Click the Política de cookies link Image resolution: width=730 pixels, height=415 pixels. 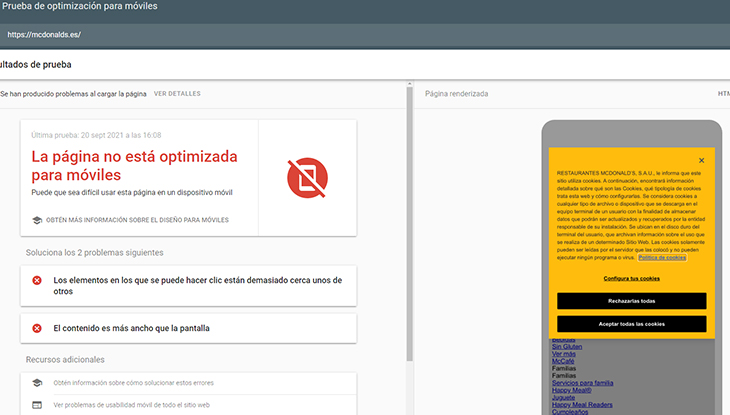pos(662,258)
